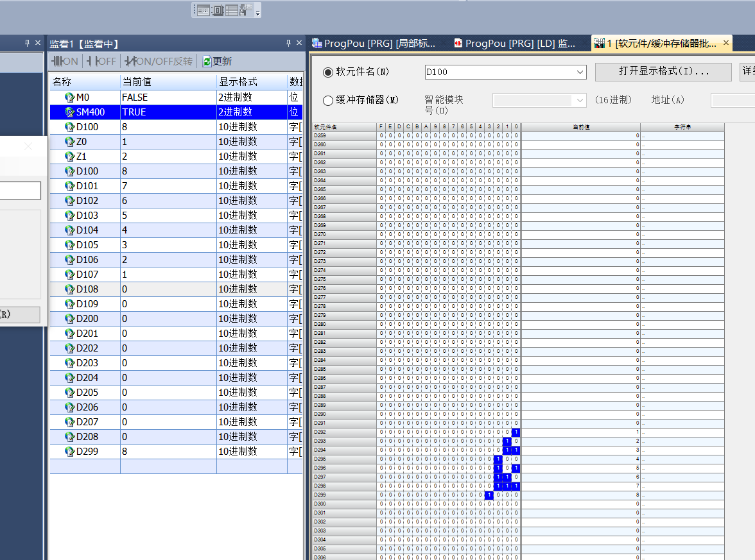Select the 软元件名 radio button
This screenshot has height=560, width=755.
328,72
